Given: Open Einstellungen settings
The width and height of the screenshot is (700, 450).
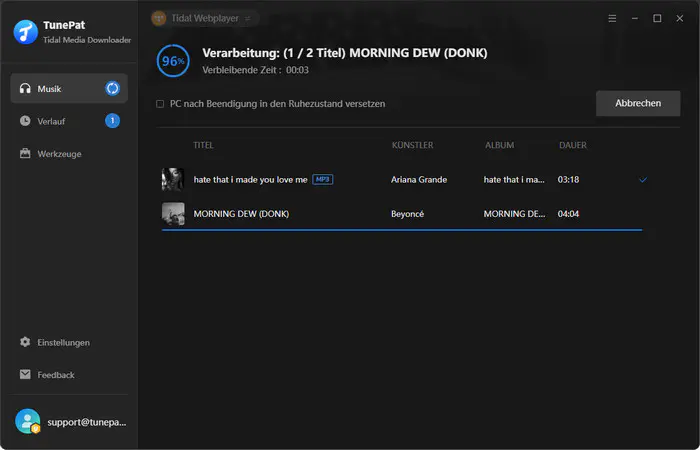Looking at the screenshot, I should click(69, 342).
